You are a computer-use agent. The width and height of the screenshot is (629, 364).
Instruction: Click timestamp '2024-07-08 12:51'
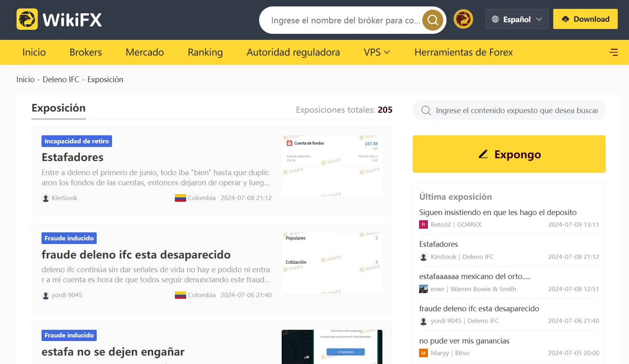coord(573,289)
